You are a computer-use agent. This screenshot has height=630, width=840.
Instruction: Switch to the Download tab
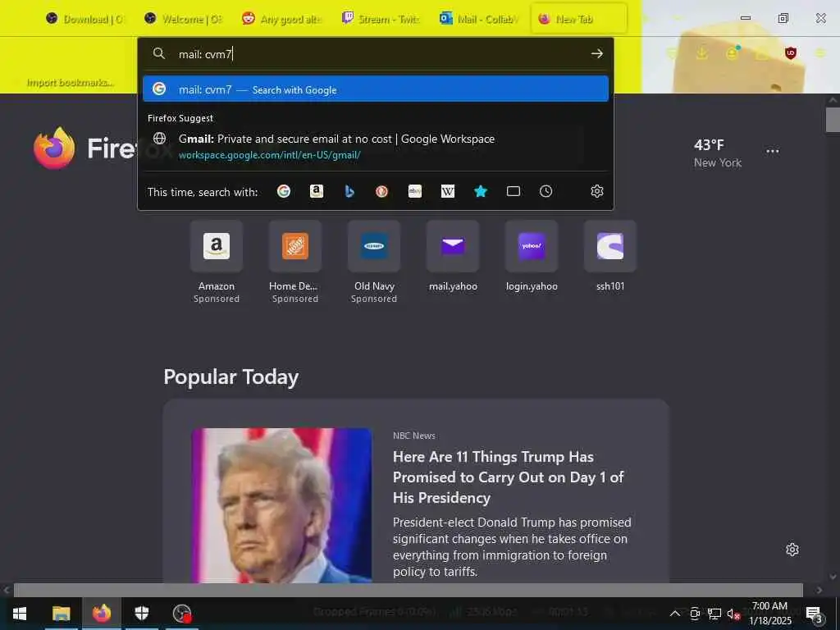pos(84,19)
